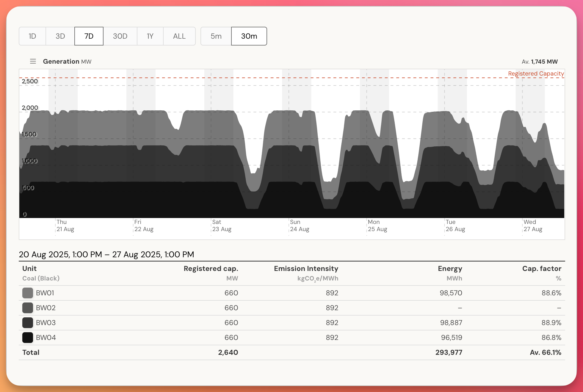Click the Emission Intensity column header
Screen dimensions: 583x392
tap(306, 269)
